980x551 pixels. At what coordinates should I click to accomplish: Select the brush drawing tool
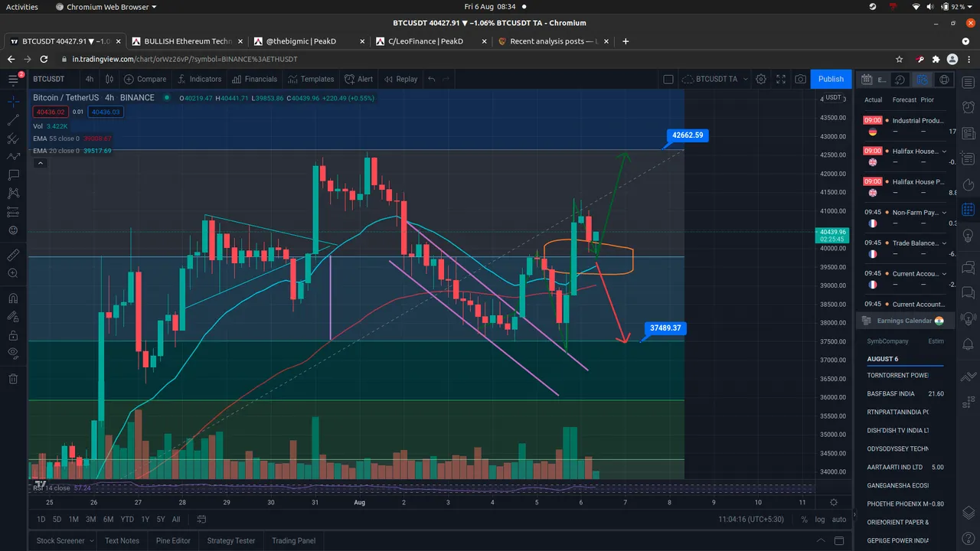coord(13,157)
